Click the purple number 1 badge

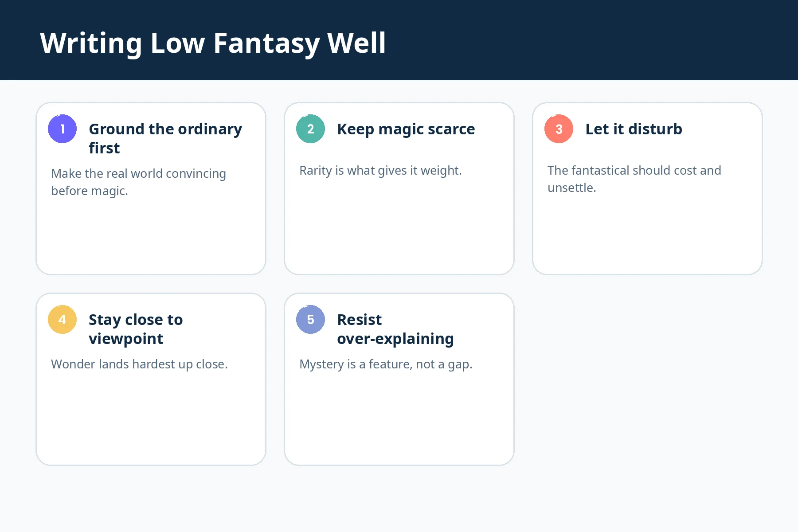(x=62, y=129)
